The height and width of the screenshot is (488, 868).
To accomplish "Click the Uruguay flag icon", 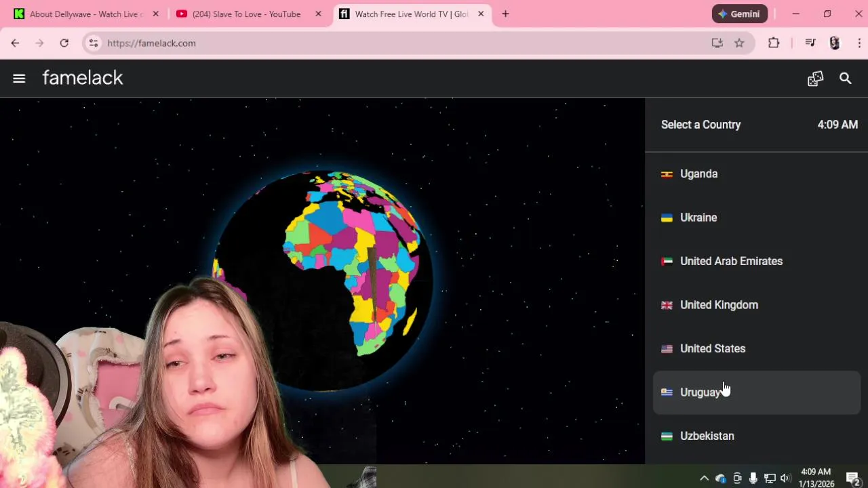I will [667, 392].
